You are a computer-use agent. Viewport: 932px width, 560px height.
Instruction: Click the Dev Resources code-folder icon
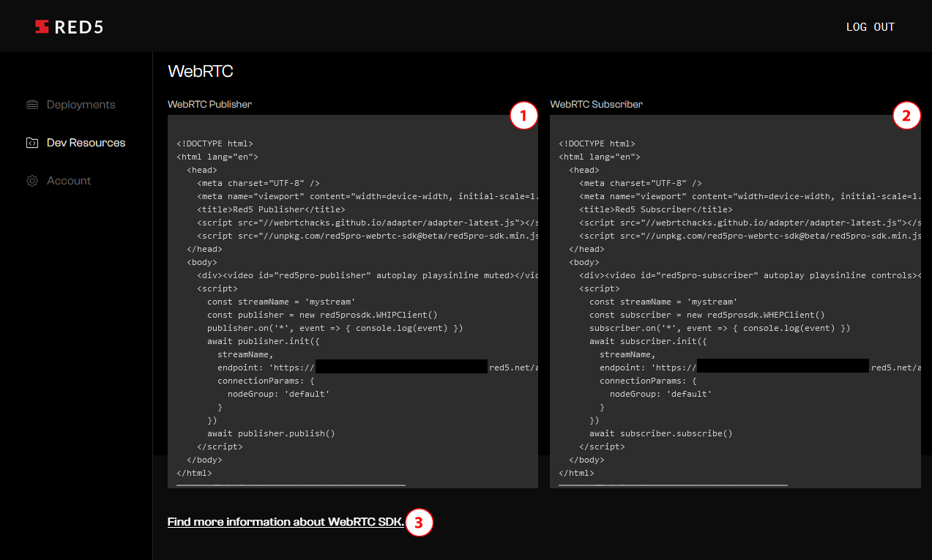pos(32,143)
